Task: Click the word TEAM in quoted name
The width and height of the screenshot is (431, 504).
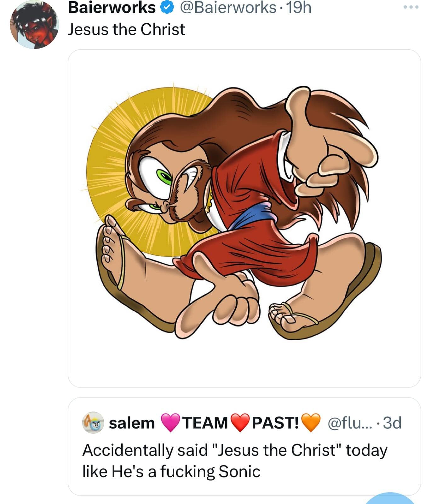Action: point(205,423)
